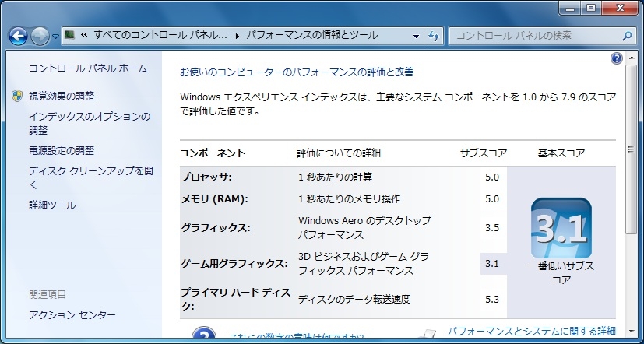This screenshot has width=644, height=344.
Task: Click the magnifier search icon
Action: pos(627,36)
